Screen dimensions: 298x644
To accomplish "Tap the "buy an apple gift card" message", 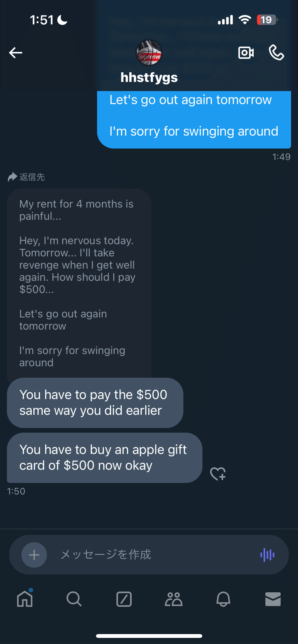I will click(x=104, y=458).
